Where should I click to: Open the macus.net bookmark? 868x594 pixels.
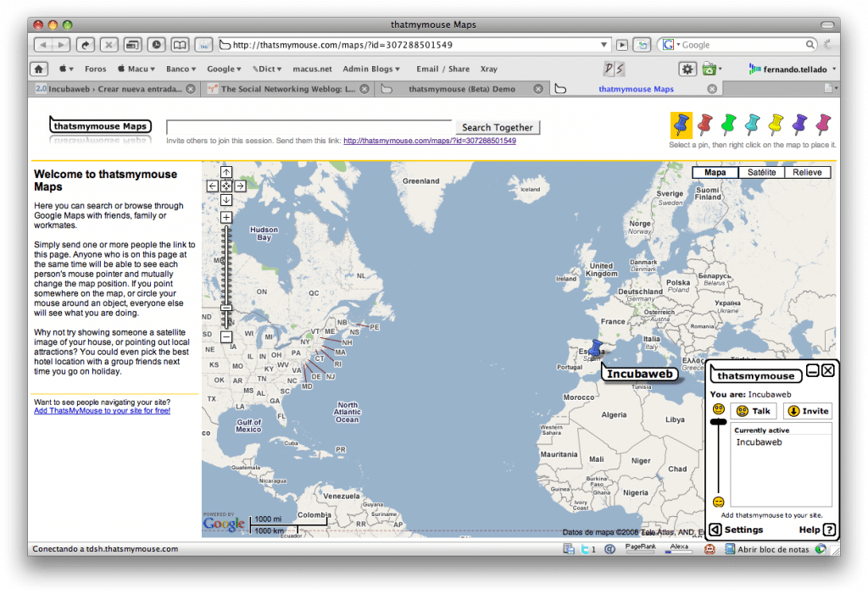pyautogui.click(x=312, y=69)
